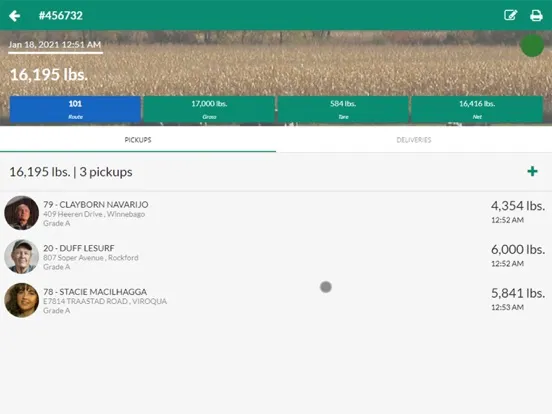Click ticket number #456732 in header
This screenshot has width=552, height=414.
(x=61, y=15)
